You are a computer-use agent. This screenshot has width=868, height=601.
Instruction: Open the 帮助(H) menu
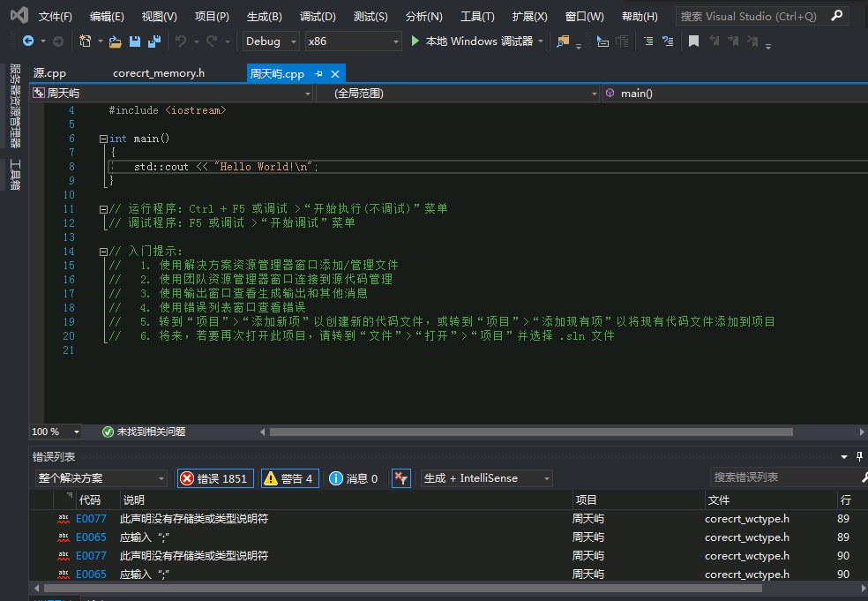tap(640, 16)
